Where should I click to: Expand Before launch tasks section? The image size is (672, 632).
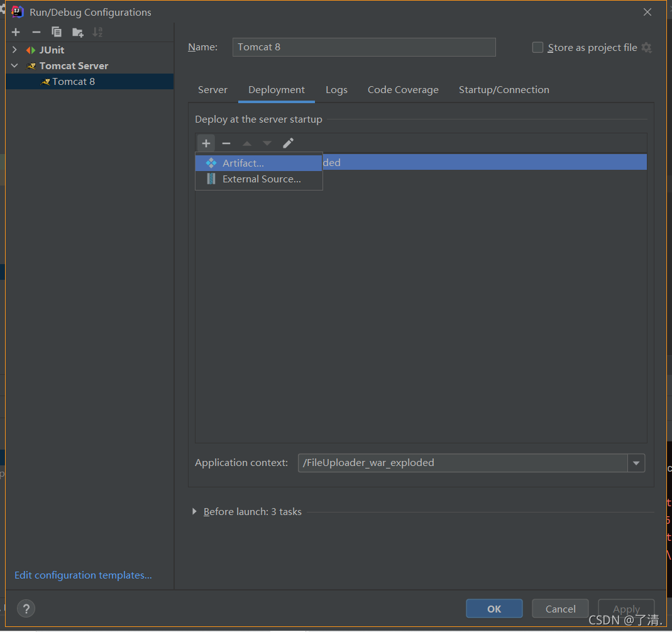[195, 511]
